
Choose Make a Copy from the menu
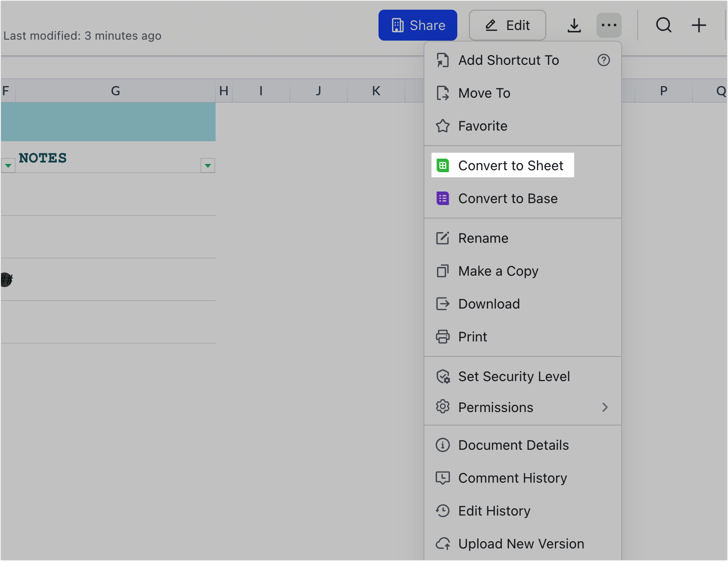tap(498, 271)
